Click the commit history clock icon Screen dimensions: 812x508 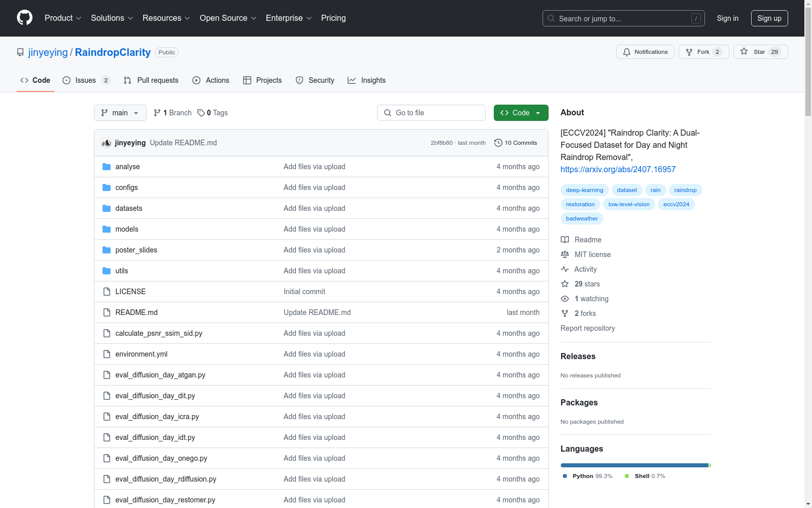click(x=498, y=143)
